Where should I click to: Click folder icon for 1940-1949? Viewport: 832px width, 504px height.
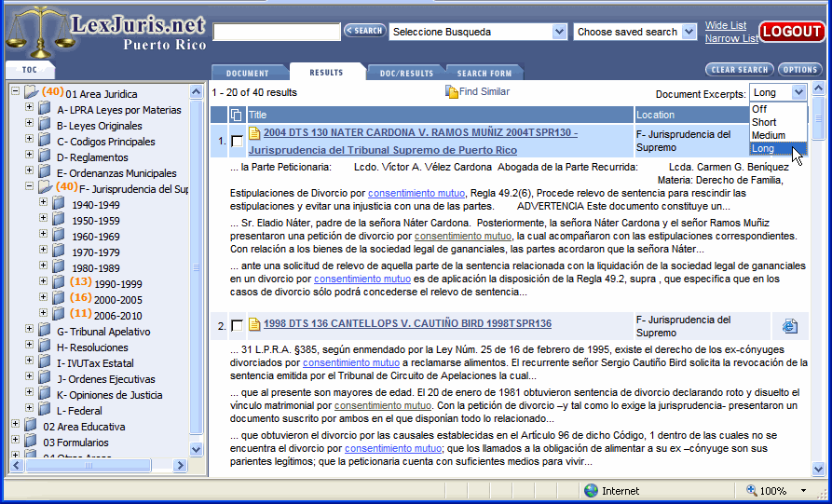(x=59, y=204)
